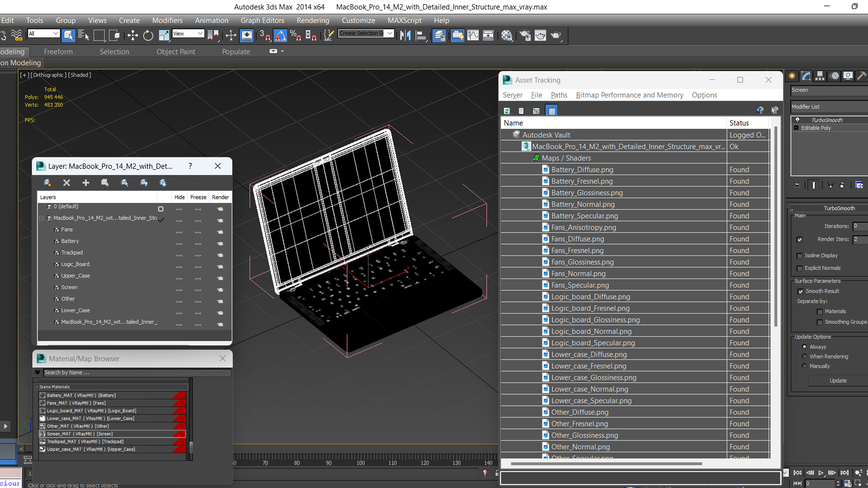The image size is (868, 488).
Task: Switch to Object Paint ribbon tab
Action: 176,52
